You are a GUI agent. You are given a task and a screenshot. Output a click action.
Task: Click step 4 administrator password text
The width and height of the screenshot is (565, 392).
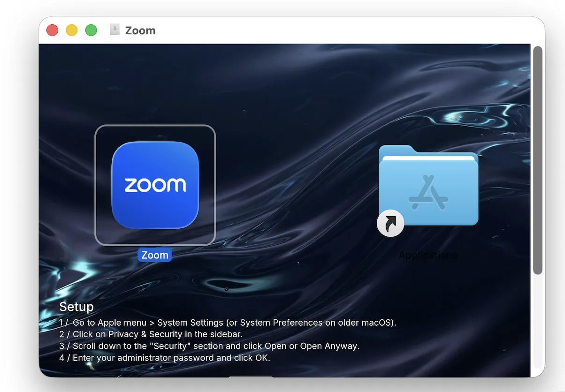pyautogui.click(x=165, y=358)
